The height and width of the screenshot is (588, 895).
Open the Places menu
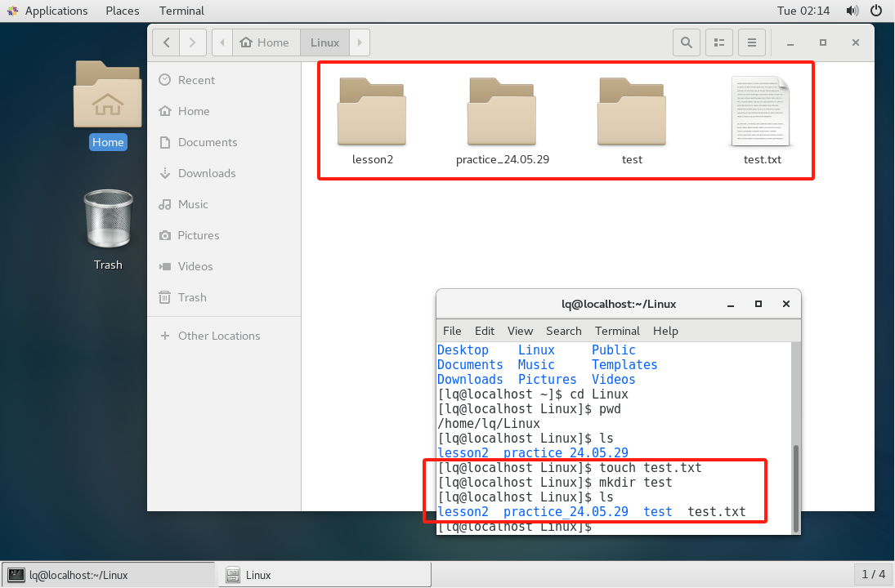coord(122,11)
